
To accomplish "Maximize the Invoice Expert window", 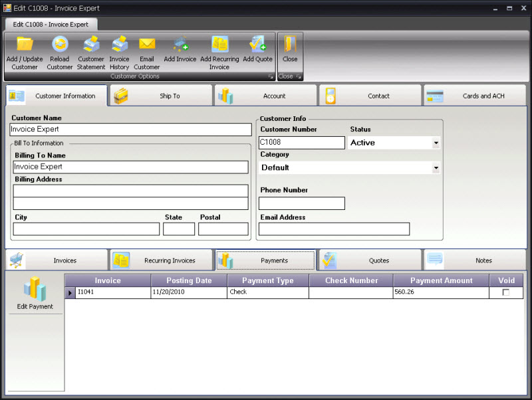I will pyautogui.click(x=509, y=9).
